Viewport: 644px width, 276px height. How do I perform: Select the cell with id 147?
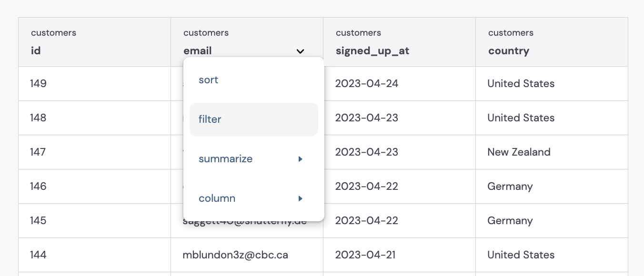click(x=95, y=152)
